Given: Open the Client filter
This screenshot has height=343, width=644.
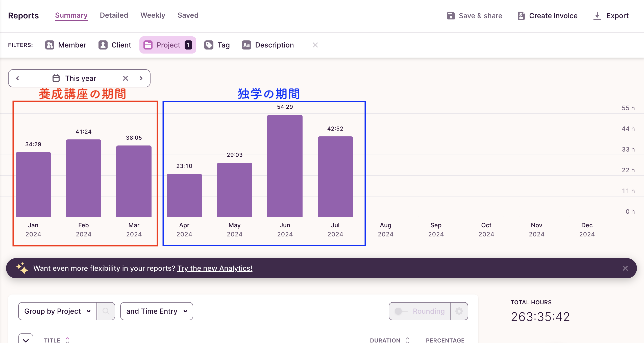Looking at the screenshot, I should (115, 45).
